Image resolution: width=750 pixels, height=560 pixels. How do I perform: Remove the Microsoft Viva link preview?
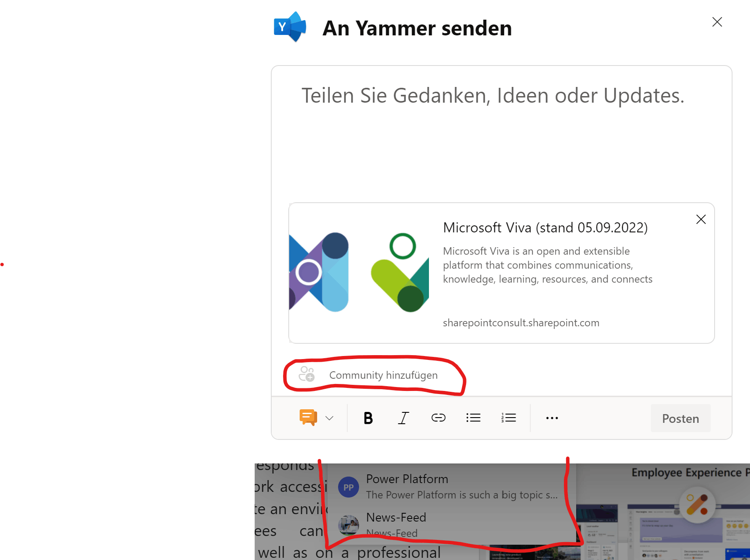tap(701, 219)
